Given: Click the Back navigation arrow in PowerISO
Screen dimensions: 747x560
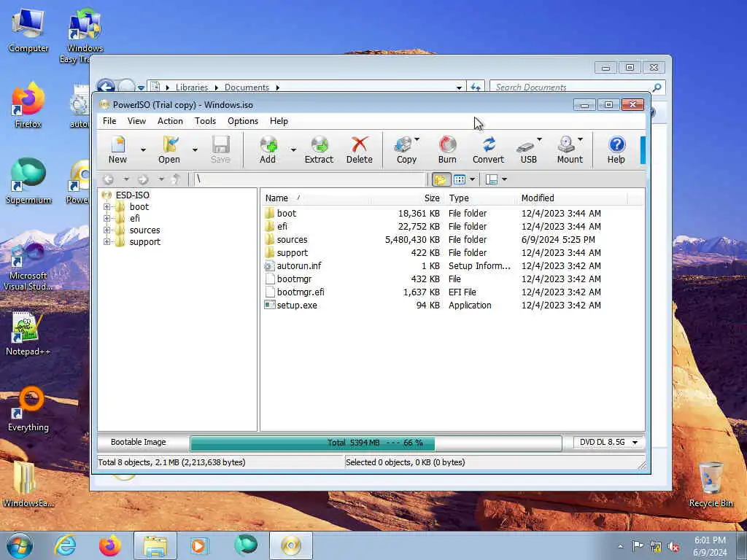Looking at the screenshot, I should [x=109, y=179].
